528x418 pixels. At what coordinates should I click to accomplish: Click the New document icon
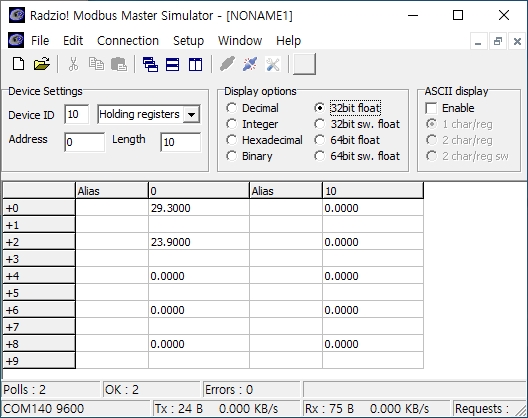(x=19, y=64)
